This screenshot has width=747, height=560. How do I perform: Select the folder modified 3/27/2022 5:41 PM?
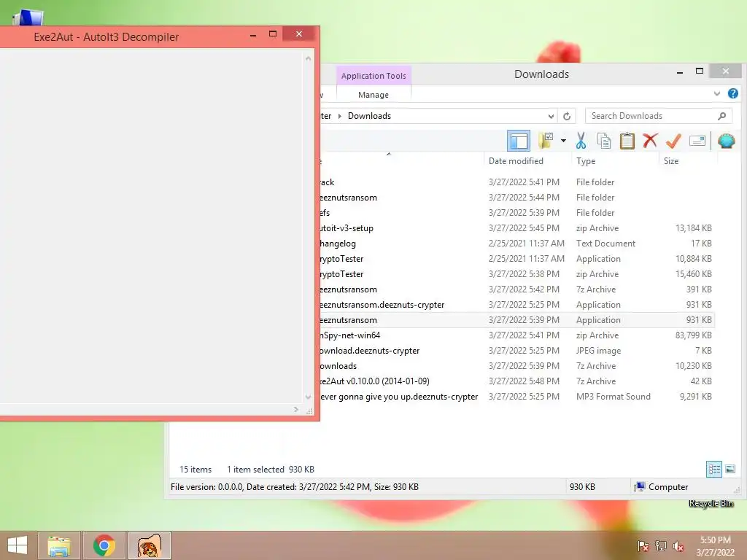tap(517, 182)
